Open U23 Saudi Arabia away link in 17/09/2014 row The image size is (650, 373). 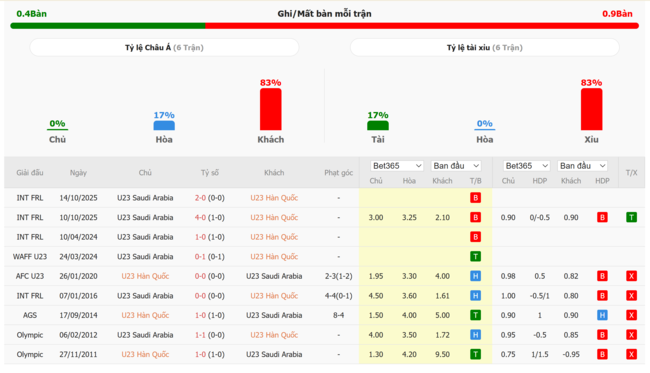274,315
